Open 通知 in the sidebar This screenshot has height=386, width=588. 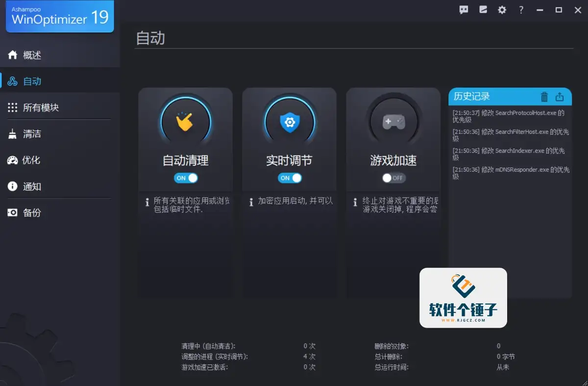tap(60, 186)
